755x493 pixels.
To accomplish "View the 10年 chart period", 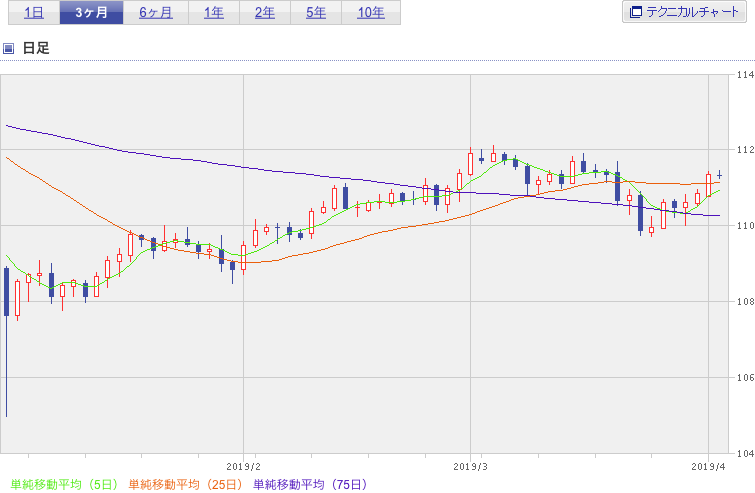I will (371, 13).
